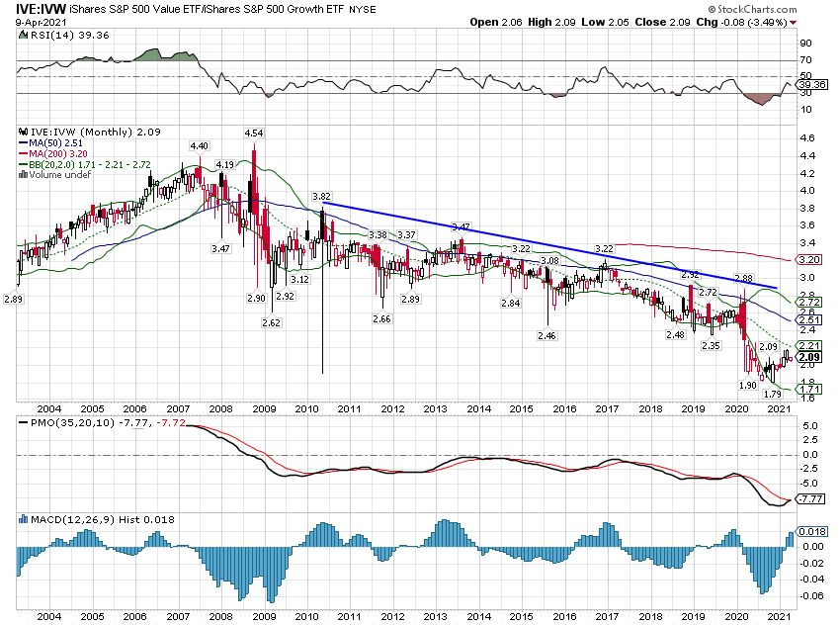Click the 4.19 price label

pos(225,164)
